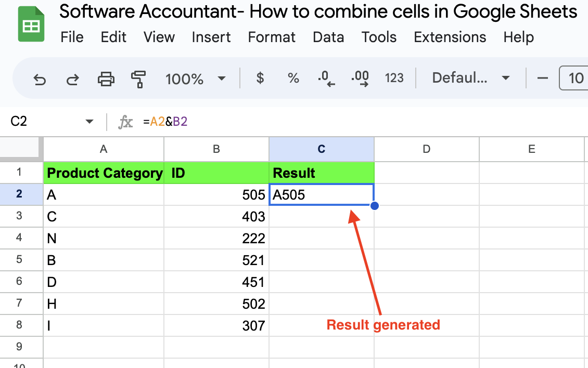
Task: Select column D header
Action: tap(426, 149)
